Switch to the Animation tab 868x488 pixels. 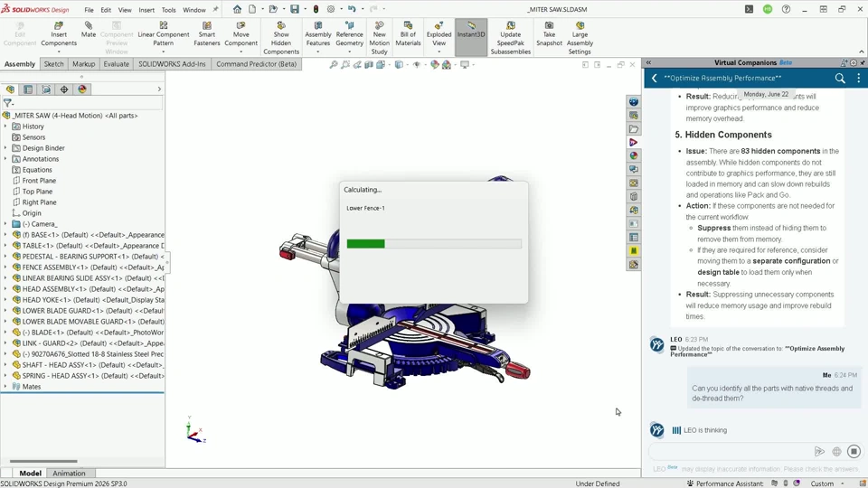point(69,473)
